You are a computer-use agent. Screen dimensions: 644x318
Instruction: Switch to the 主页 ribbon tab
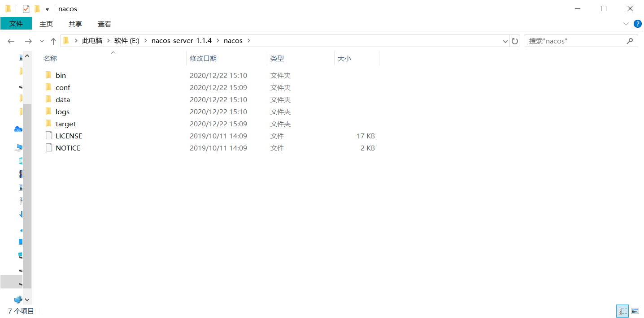tap(46, 24)
